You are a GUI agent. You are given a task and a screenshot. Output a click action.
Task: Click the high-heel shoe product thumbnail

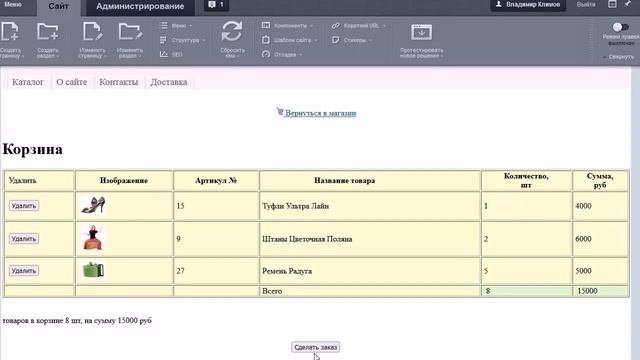(x=93, y=205)
